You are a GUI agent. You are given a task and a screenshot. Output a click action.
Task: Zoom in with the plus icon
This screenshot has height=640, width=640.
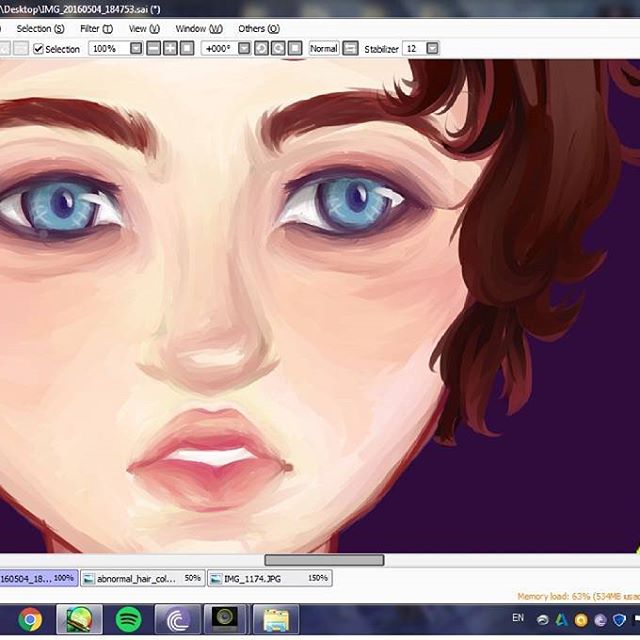pos(170,49)
